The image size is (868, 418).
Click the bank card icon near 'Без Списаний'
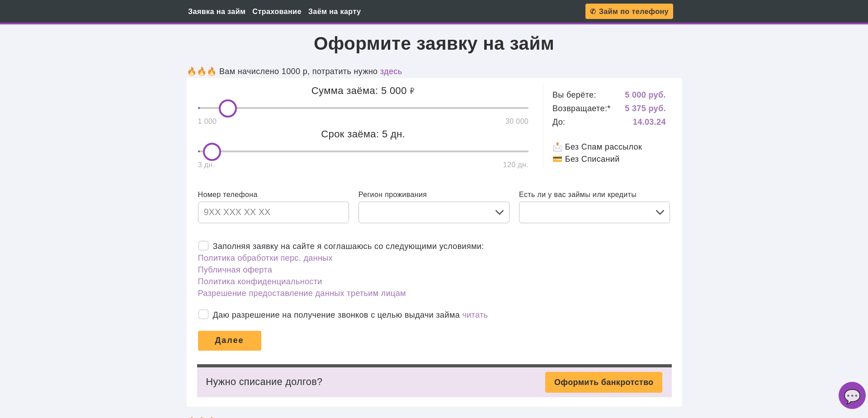pyautogui.click(x=557, y=159)
